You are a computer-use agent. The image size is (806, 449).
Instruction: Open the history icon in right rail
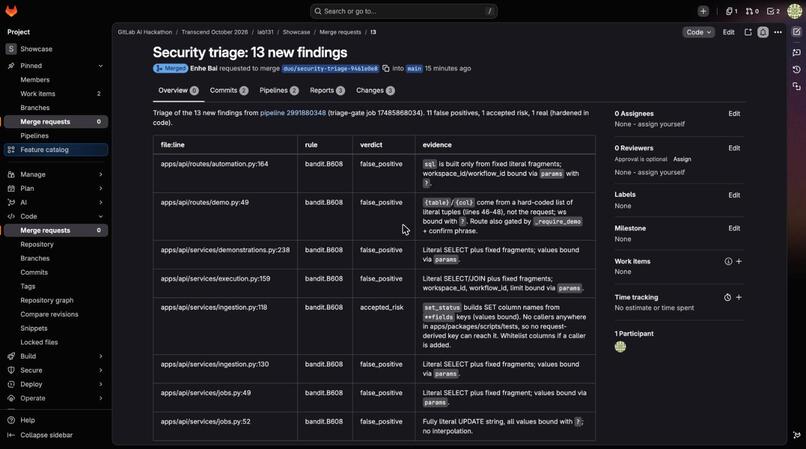pos(797,69)
